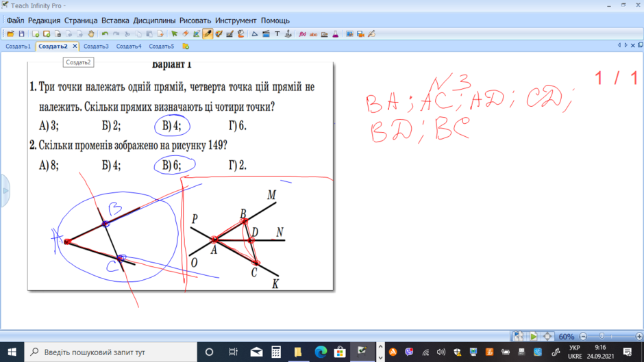Screen dimensions: 644x362
Task: Open the paint palette brush tool
Action: (219, 34)
